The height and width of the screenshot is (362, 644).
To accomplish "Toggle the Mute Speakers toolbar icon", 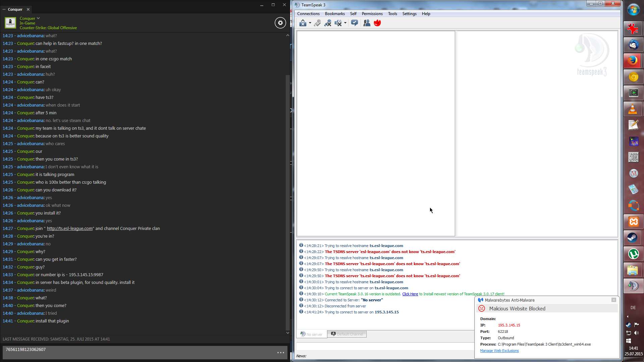I will tap(338, 23).
